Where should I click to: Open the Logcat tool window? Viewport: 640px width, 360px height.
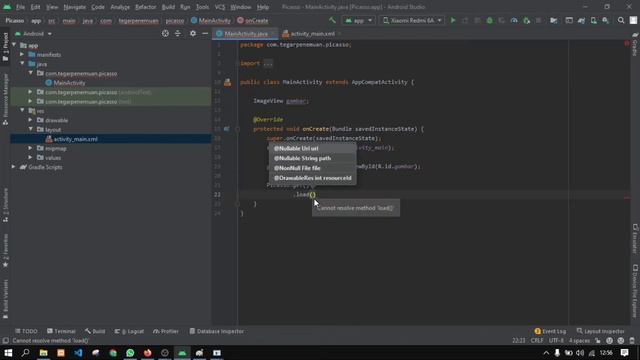point(129,331)
